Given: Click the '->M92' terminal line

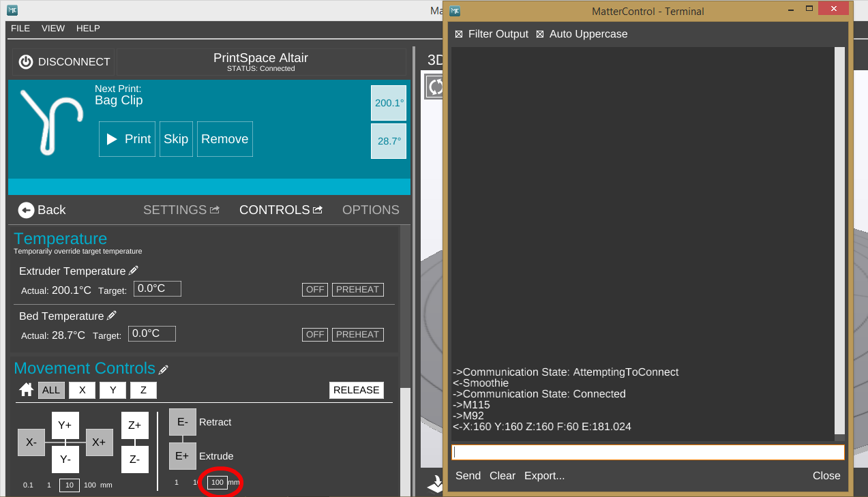Looking at the screenshot, I should 468,416.
